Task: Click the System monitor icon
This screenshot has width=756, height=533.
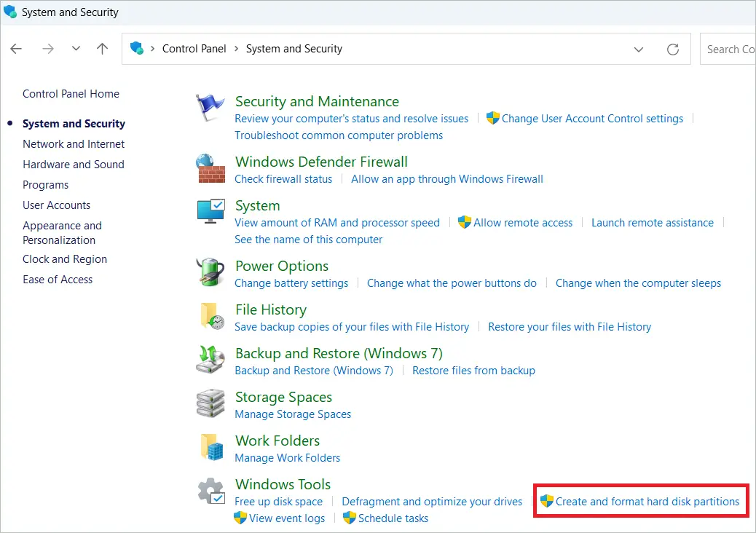Action: pyautogui.click(x=210, y=211)
